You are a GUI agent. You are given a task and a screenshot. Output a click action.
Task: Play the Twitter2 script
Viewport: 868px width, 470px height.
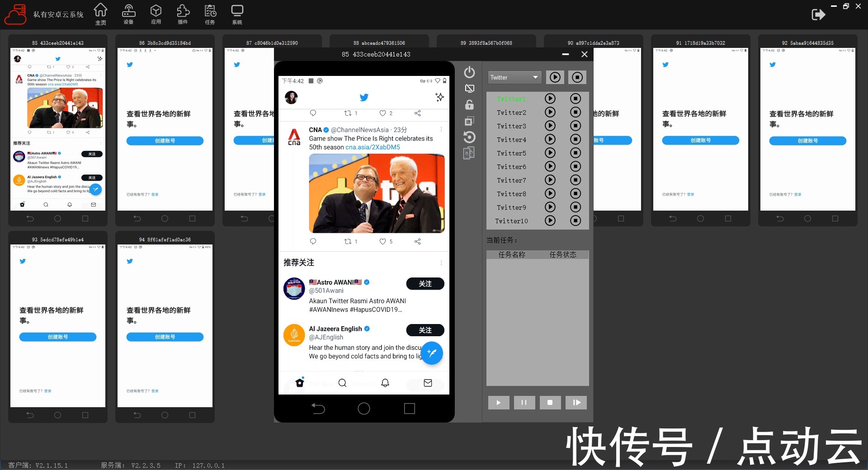pos(550,112)
